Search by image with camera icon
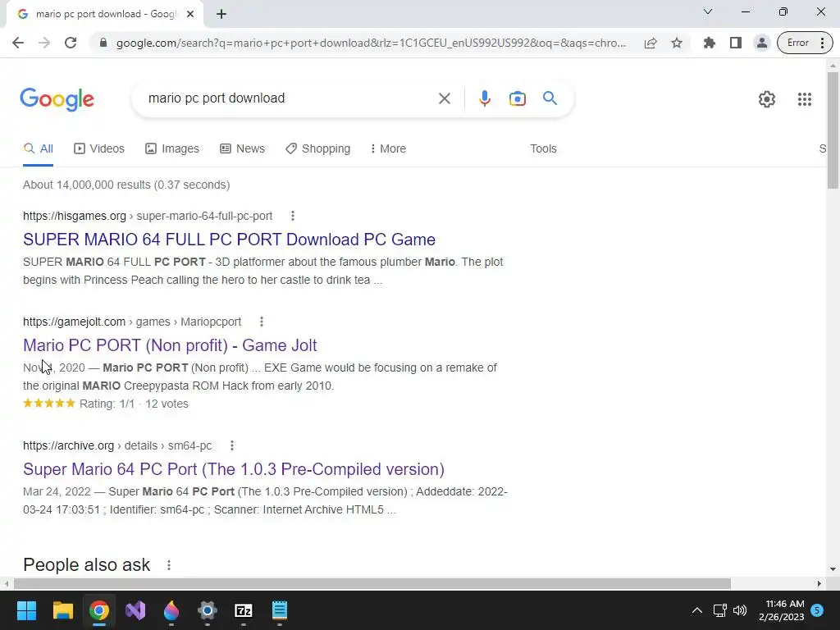The width and height of the screenshot is (840, 630). [x=517, y=98]
